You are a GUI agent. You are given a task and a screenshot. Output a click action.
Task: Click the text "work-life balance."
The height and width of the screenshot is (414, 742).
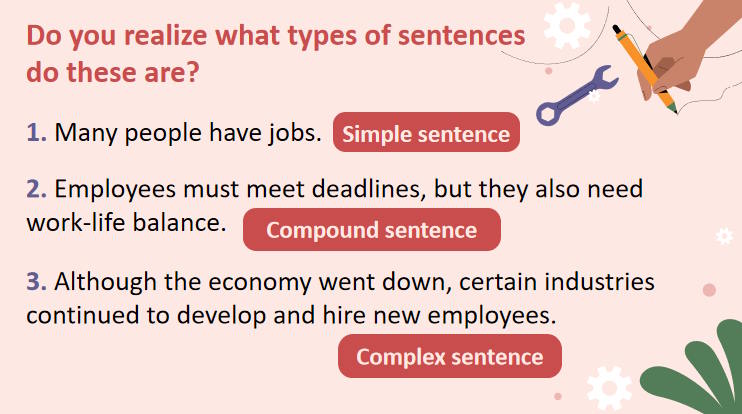[126, 222]
